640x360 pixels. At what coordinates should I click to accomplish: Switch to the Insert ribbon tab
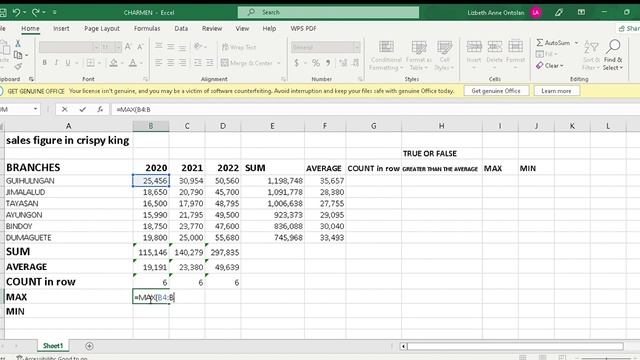[61, 29]
